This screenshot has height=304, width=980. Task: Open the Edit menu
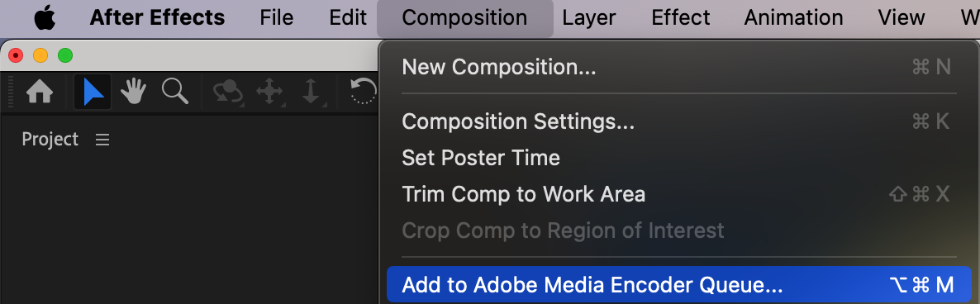348,17
